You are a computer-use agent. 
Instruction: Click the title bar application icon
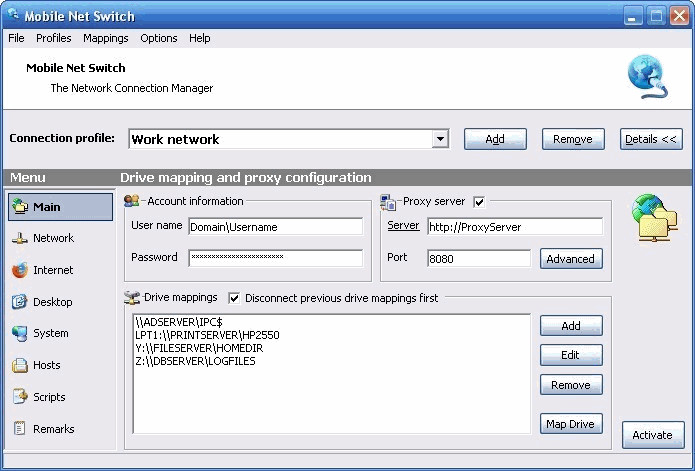point(13,15)
